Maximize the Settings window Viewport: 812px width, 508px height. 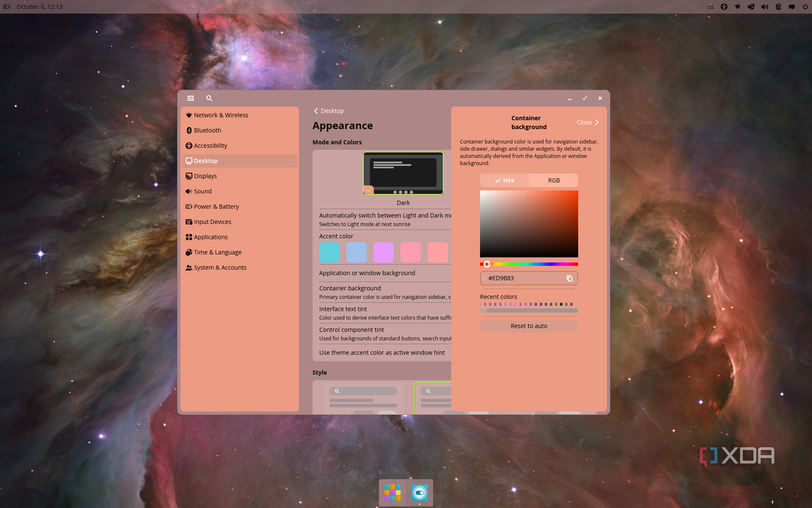pyautogui.click(x=585, y=98)
